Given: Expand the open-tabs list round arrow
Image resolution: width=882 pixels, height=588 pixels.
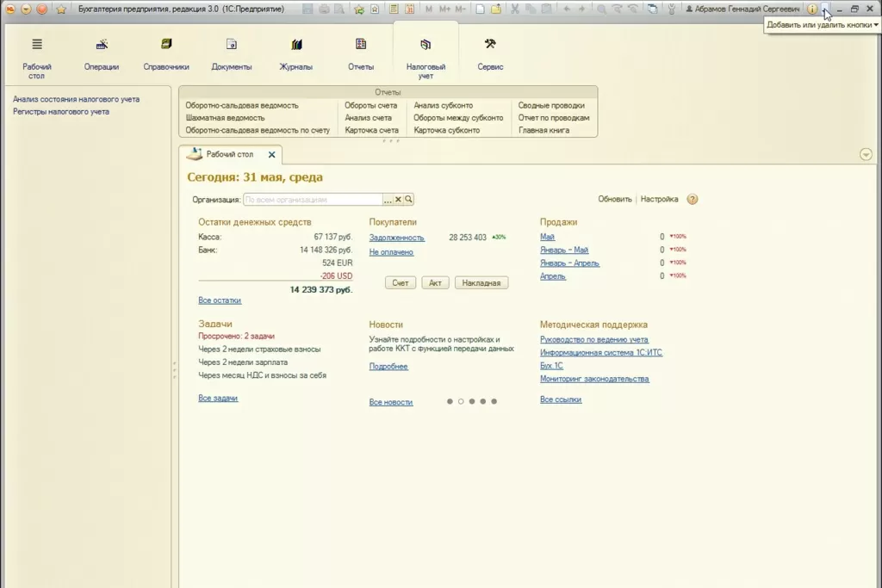Looking at the screenshot, I should (x=866, y=155).
